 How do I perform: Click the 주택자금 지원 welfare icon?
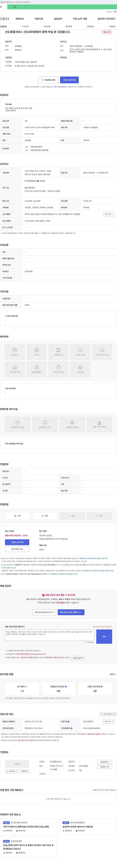pyautogui.click(x=15, y=369)
